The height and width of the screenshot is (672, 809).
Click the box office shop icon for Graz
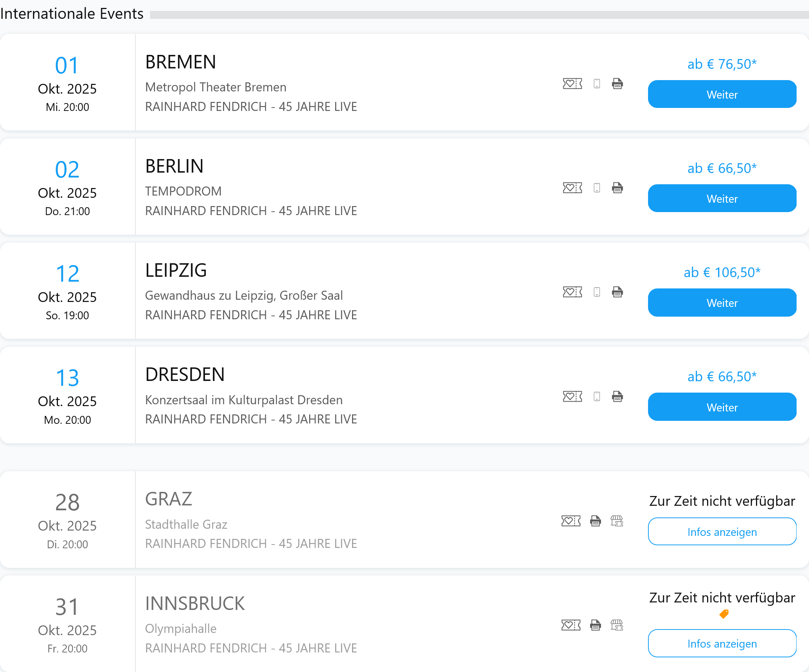(x=617, y=521)
